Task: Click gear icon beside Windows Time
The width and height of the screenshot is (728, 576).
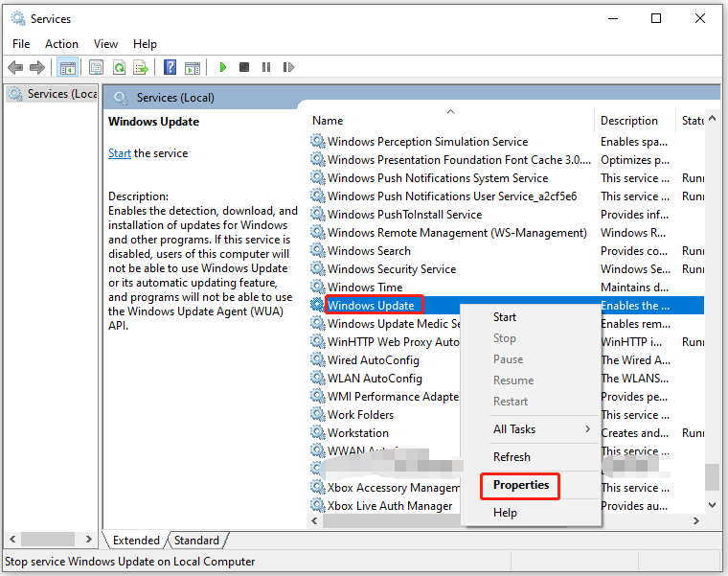Action: [318, 288]
